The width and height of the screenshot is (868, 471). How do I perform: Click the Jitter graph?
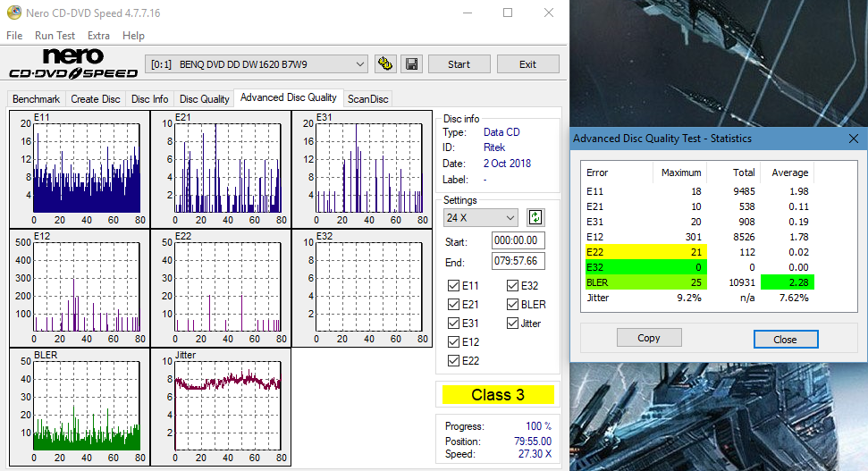coord(221,407)
